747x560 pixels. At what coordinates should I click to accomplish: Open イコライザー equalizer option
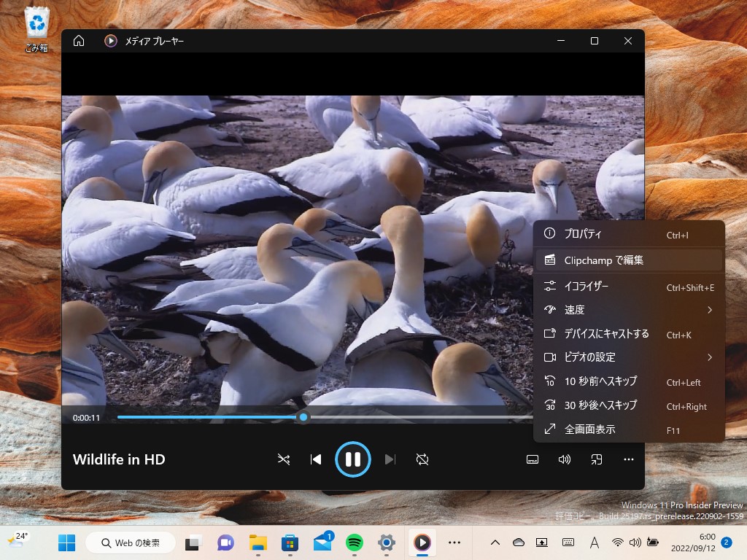click(629, 286)
